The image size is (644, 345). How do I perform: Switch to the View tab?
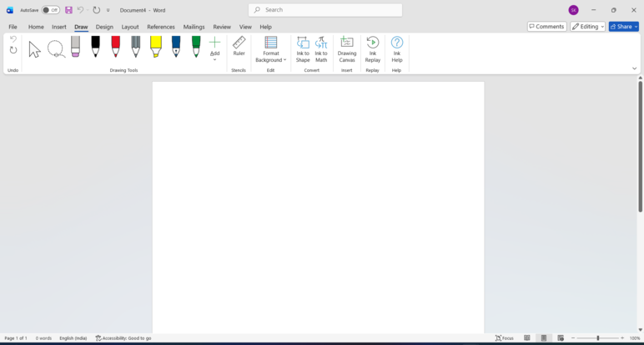(245, 27)
